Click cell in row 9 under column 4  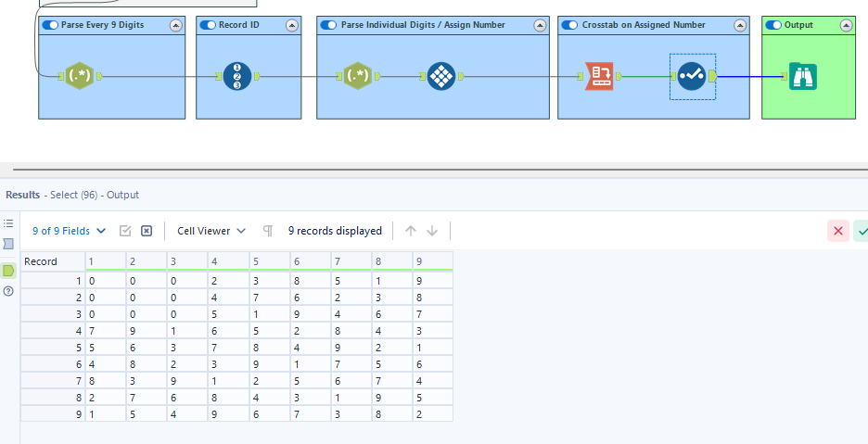[x=229, y=413]
